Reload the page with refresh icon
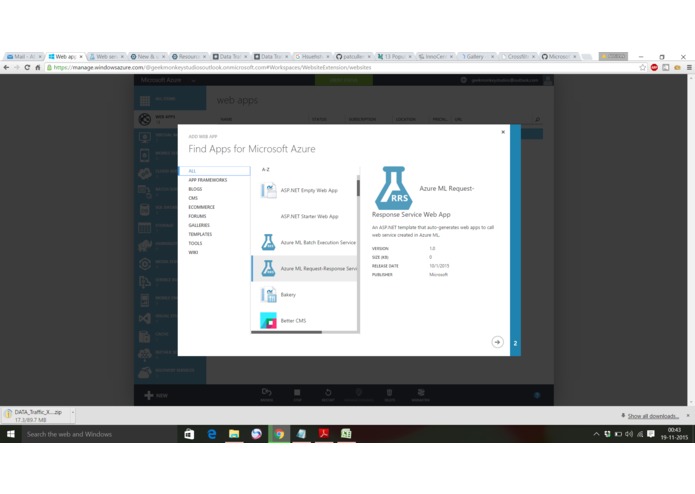695x494 pixels. click(x=27, y=67)
